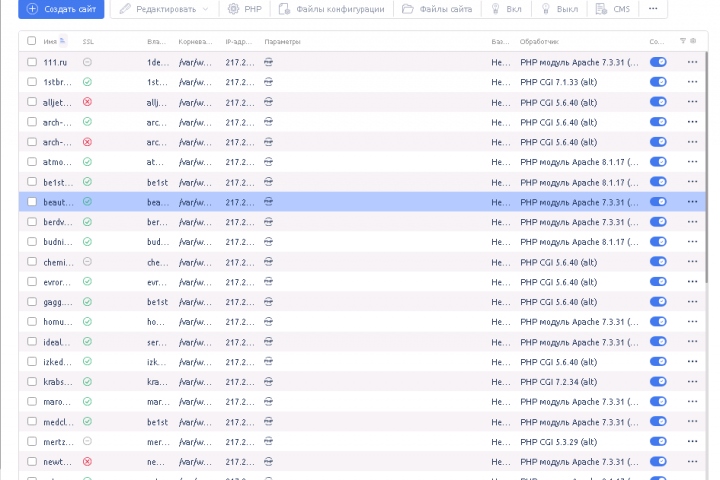Click the PHP gear toolbar icon

(245, 9)
